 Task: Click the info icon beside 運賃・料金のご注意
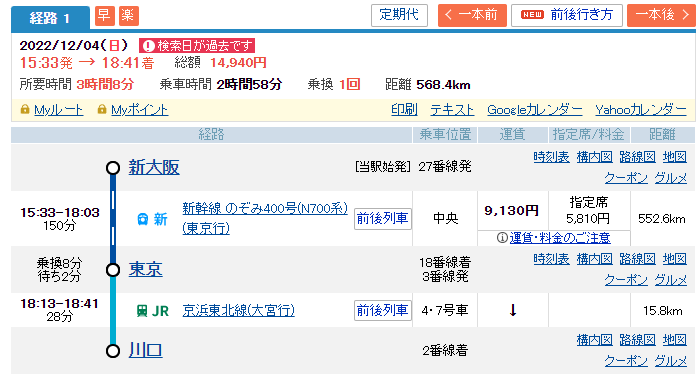tap(502, 238)
